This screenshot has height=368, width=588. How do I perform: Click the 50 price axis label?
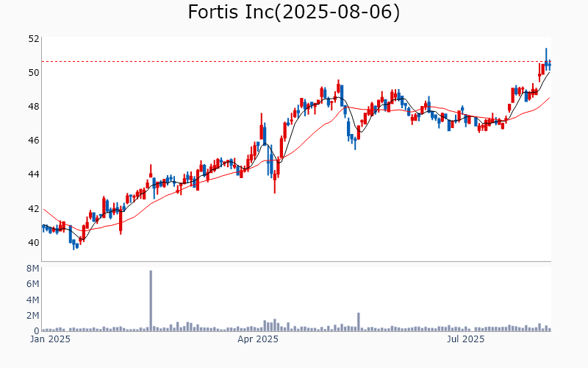(x=34, y=72)
